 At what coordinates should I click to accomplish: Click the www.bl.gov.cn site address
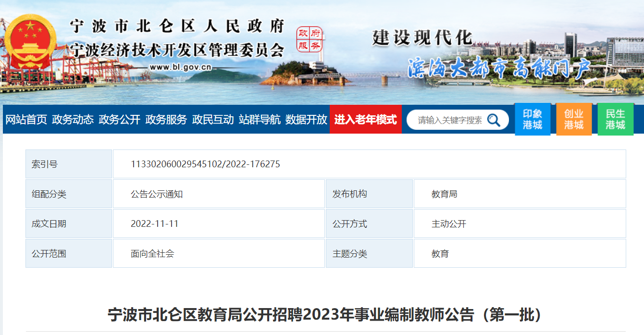(180, 68)
